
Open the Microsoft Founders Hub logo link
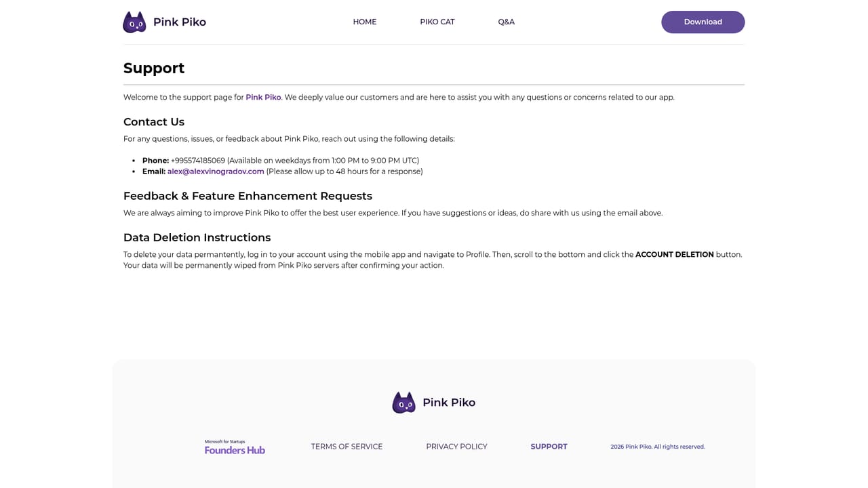coord(235,447)
